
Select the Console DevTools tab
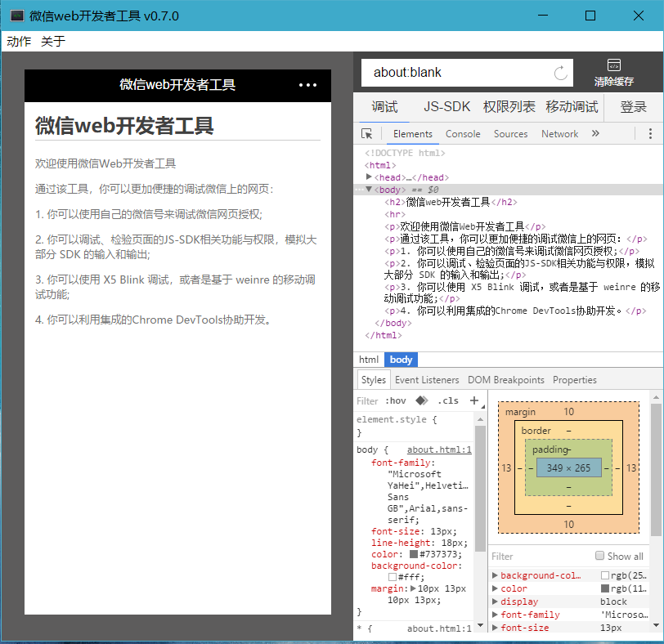pyautogui.click(x=463, y=134)
